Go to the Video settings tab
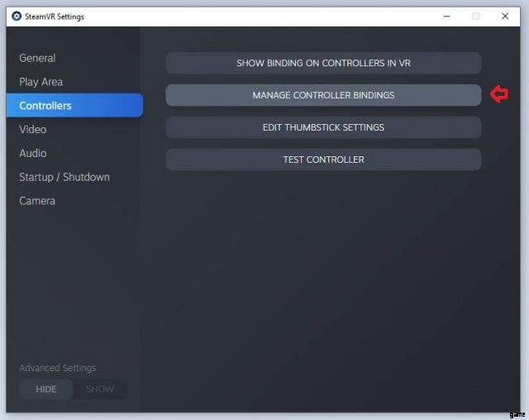Screen dimensions: 529x420 click(x=33, y=129)
